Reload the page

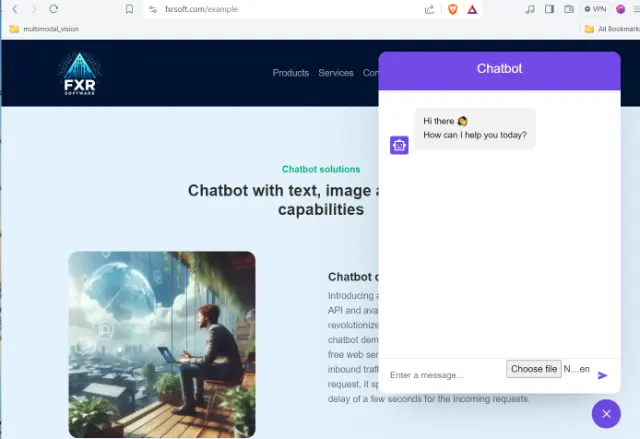point(54,9)
